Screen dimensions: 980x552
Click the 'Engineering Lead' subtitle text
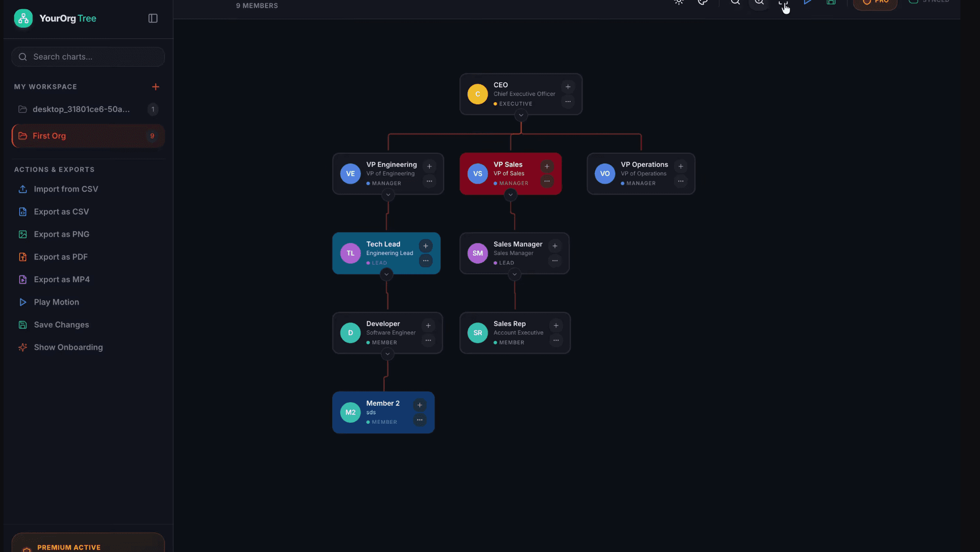(x=389, y=253)
